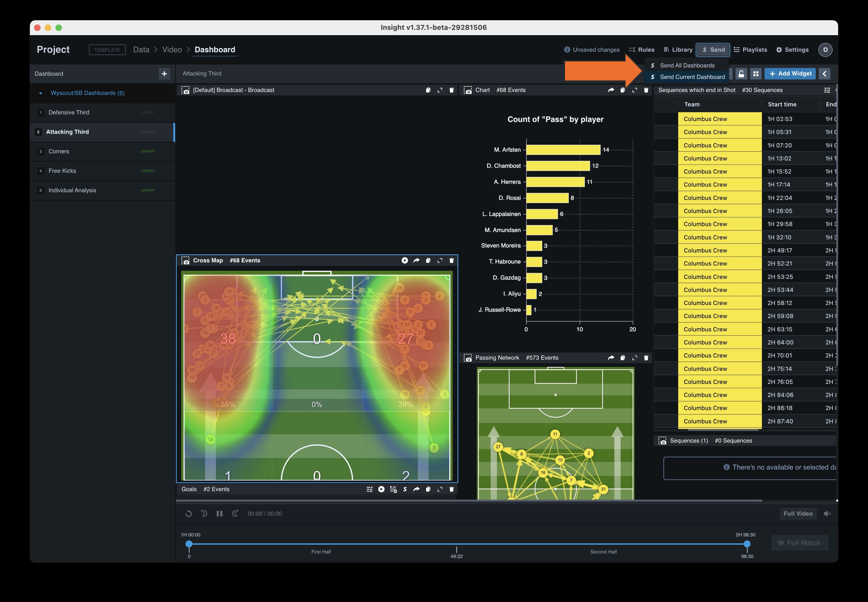Delete the Broadcast video widget
This screenshot has width=868, height=602.
[451, 90]
